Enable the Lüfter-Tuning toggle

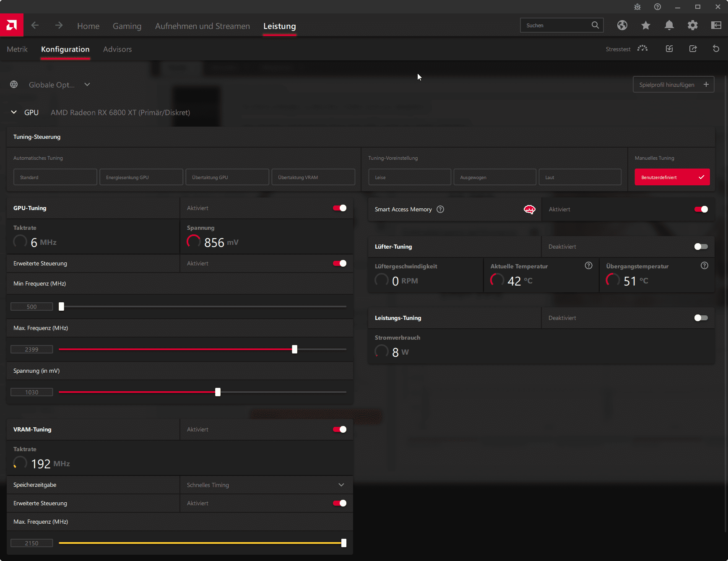pos(701,247)
